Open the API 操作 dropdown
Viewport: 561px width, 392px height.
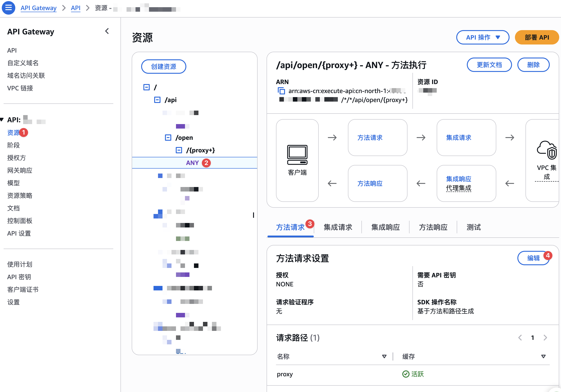coord(483,37)
